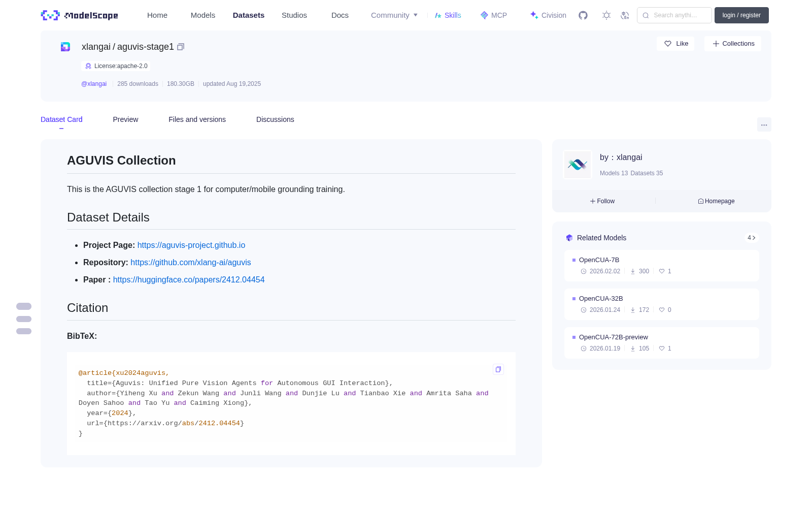The width and height of the screenshot is (812, 508).
Task: Switch to the Preview tab
Action: [x=125, y=119]
